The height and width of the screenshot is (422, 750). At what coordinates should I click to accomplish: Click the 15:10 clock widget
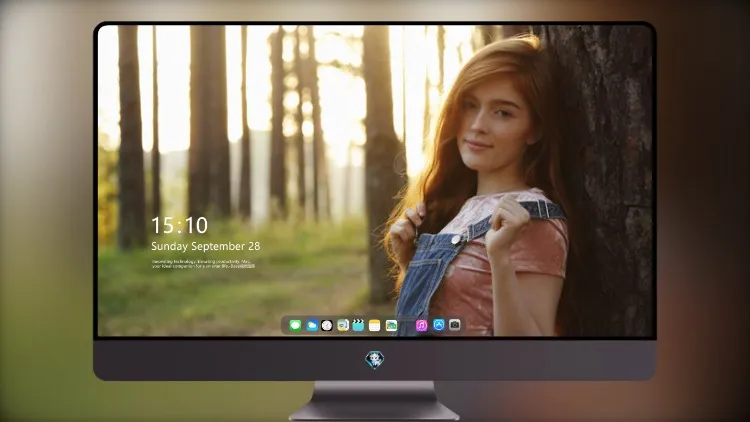click(x=180, y=225)
